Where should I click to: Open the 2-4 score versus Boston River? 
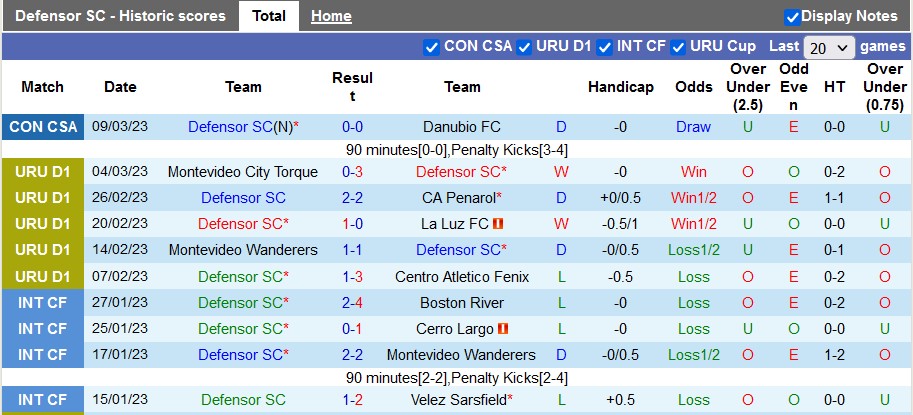(352, 303)
